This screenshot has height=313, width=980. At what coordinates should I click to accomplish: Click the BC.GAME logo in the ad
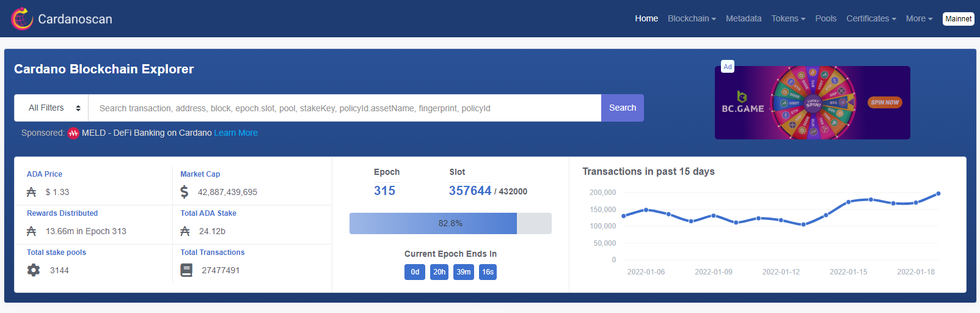742,103
